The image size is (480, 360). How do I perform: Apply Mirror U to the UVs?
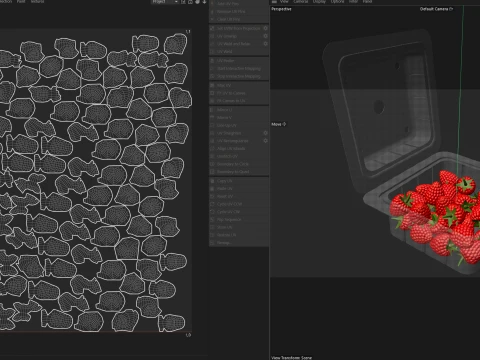pos(239,110)
